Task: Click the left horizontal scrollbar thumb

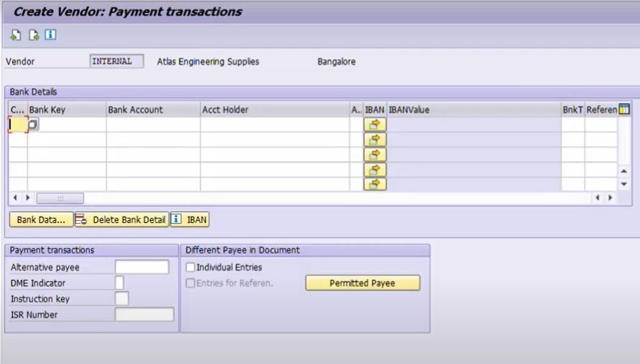Action: (60, 199)
